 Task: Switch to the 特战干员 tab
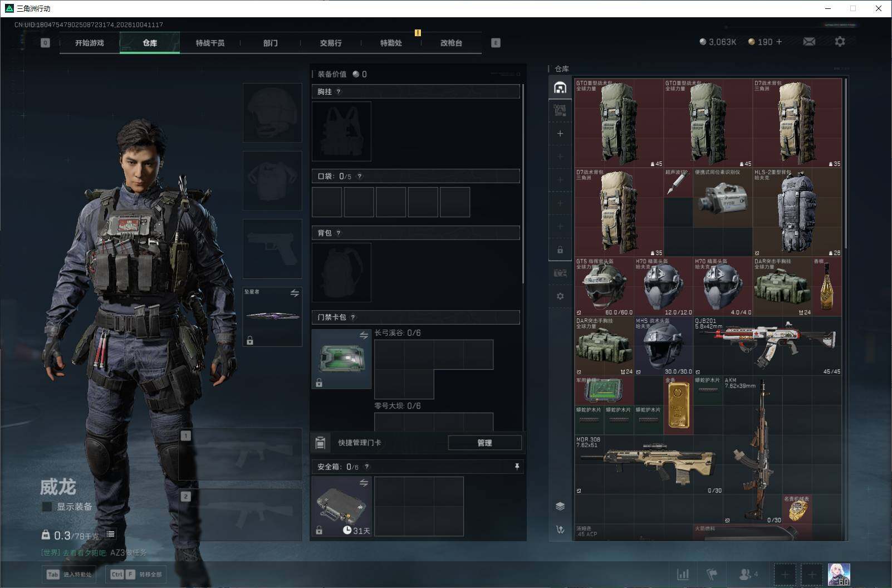[x=210, y=43]
